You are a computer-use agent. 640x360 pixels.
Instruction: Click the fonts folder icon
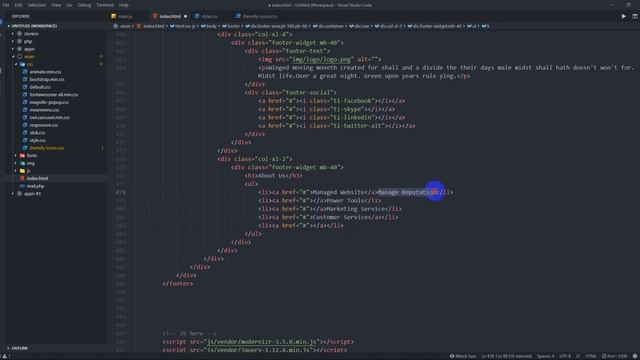click(22, 156)
